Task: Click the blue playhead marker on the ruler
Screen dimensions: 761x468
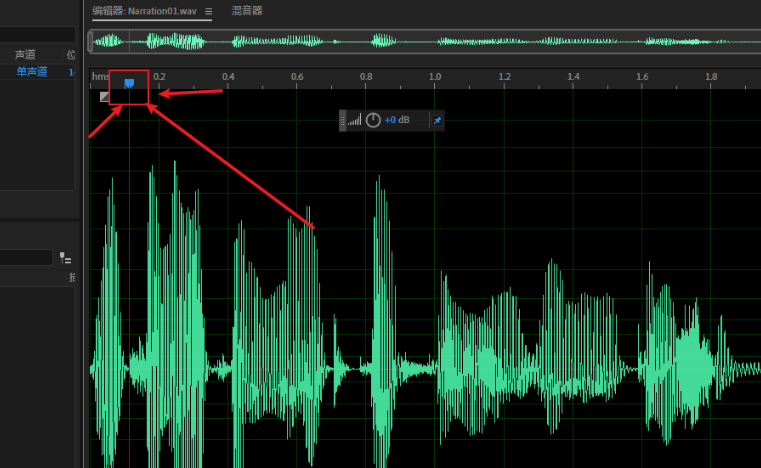Action: pos(129,84)
